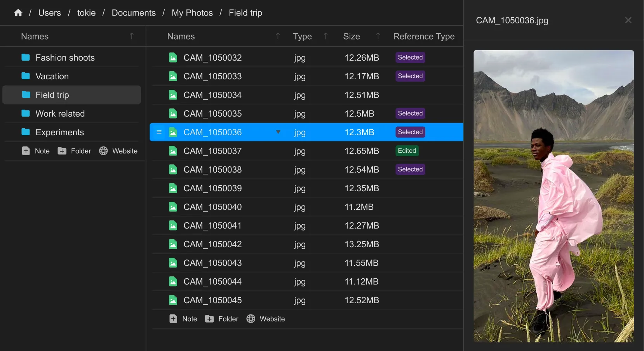Sort files by Size column arrow

pos(378,36)
